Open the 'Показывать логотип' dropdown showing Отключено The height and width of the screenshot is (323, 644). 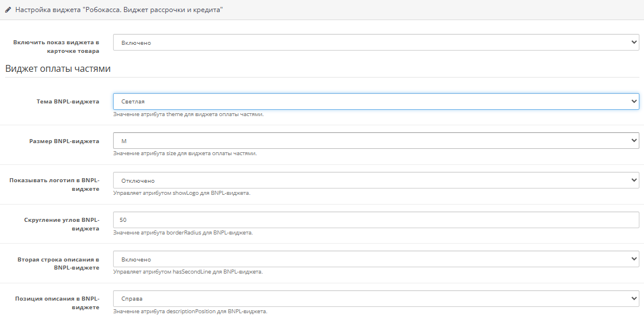pyautogui.click(x=376, y=180)
